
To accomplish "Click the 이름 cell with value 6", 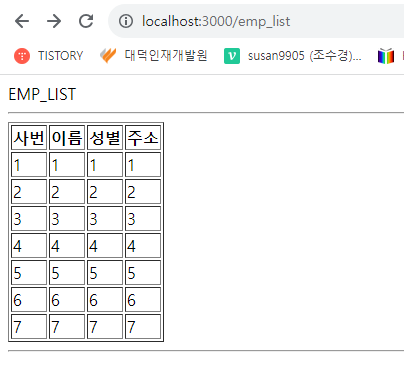I will click(67, 300).
